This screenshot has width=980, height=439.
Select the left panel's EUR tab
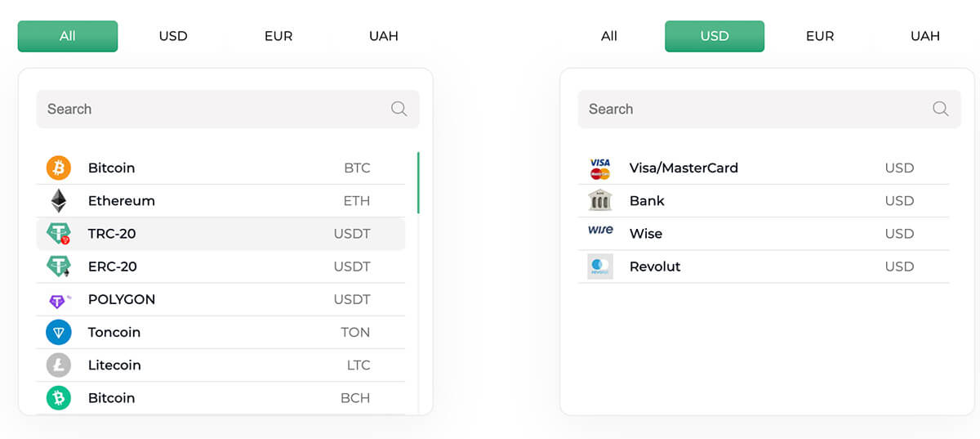click(278, 36)
